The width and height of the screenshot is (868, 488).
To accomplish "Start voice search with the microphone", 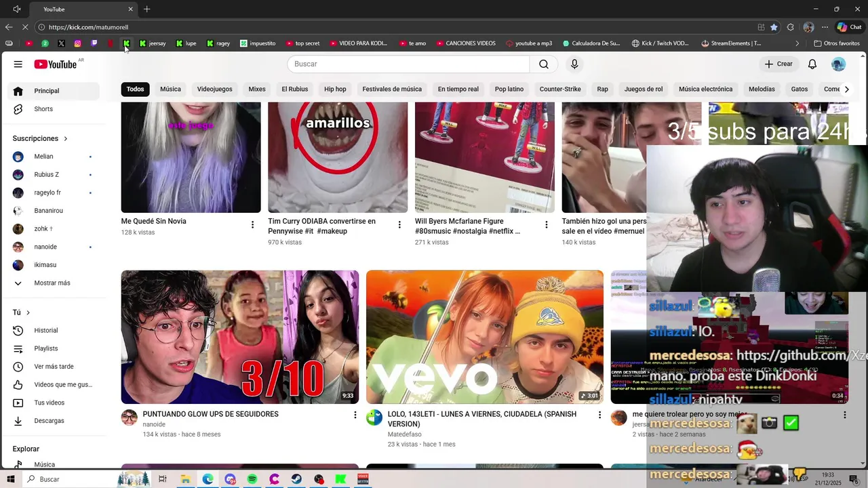I will [574, 64].
